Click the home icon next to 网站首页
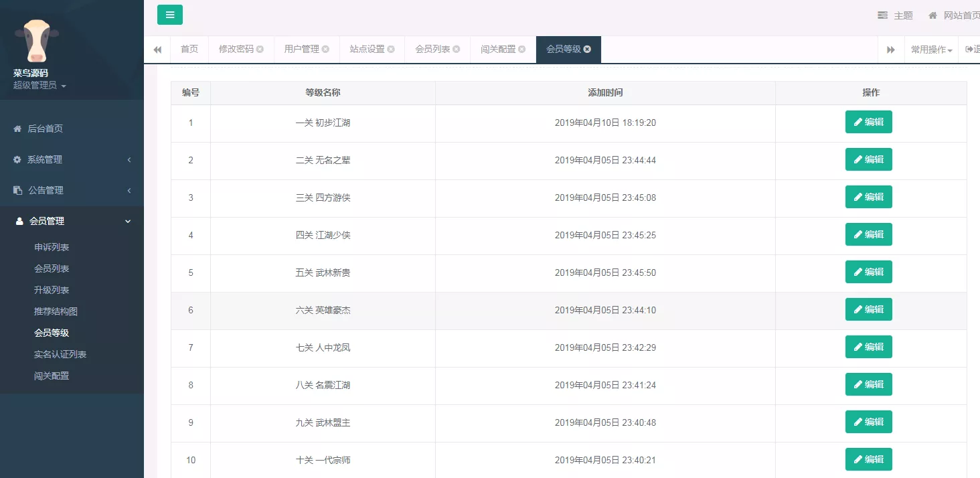Image resolution: width=980 pixels, height=478 pixels. point(932,15)
